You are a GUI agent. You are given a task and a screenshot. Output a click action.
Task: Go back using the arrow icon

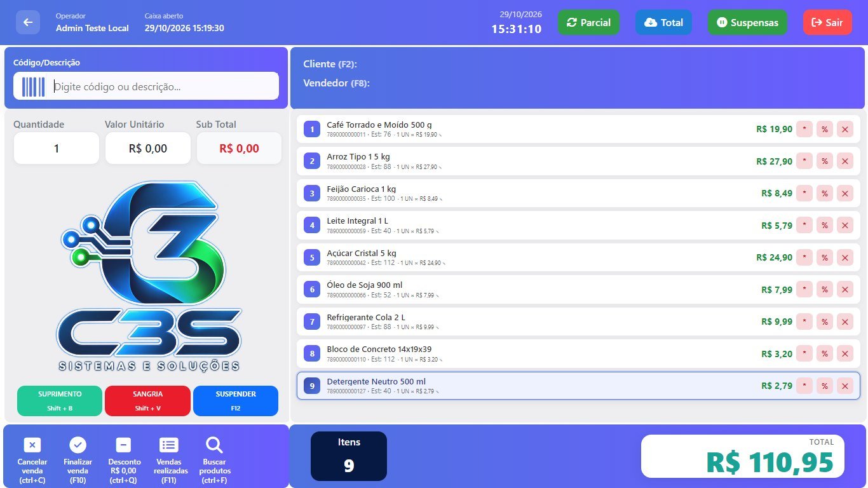[x=28, y=22]
